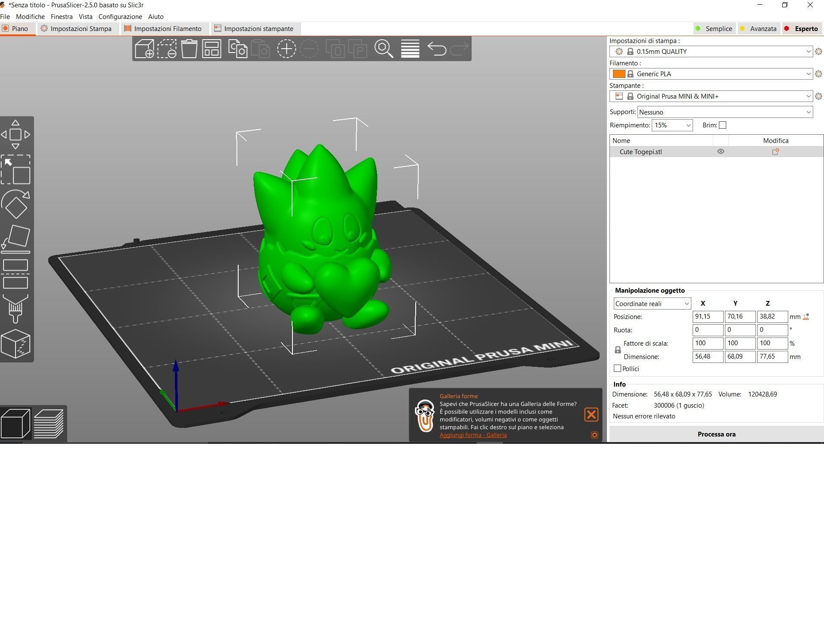Click the drop to bed icon next to position
The height and width of the screenshot is (644, 824).
806,316
